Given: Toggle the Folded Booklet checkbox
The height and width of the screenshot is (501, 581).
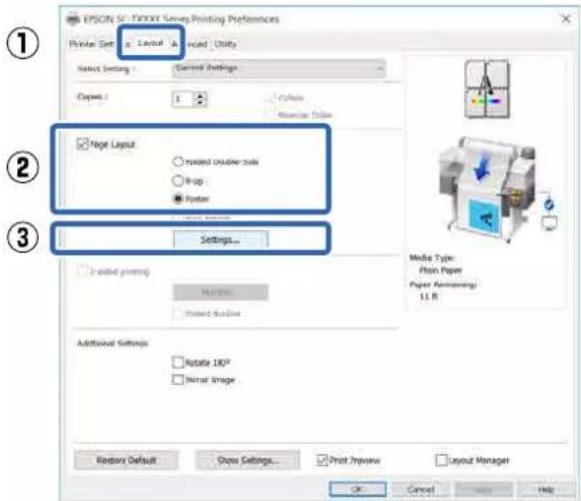Looking at the screenshot, I should [177, 313].
